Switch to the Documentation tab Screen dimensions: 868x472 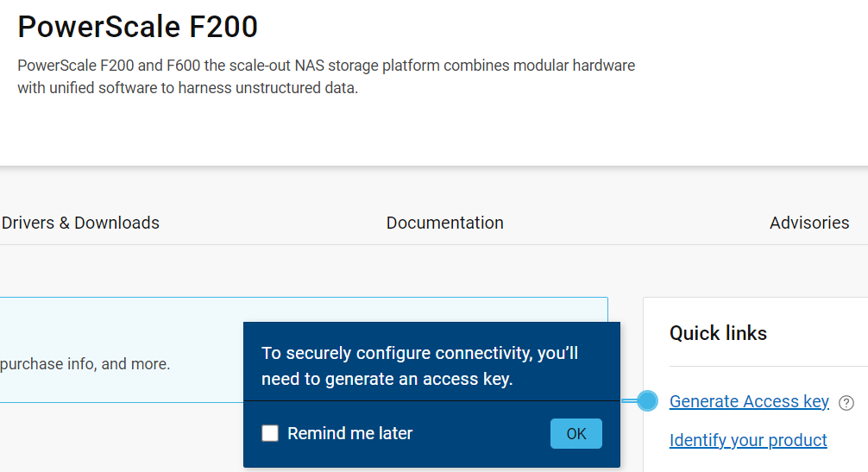point(444,223)
